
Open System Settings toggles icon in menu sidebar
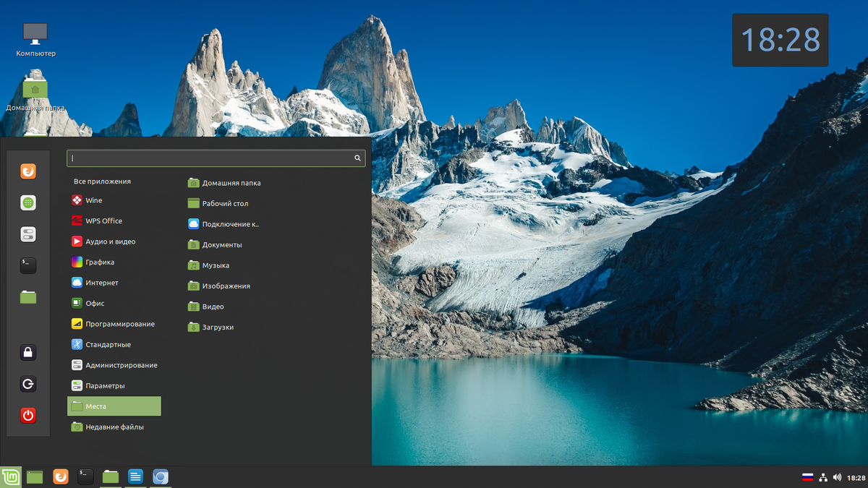tap(27, 234)
